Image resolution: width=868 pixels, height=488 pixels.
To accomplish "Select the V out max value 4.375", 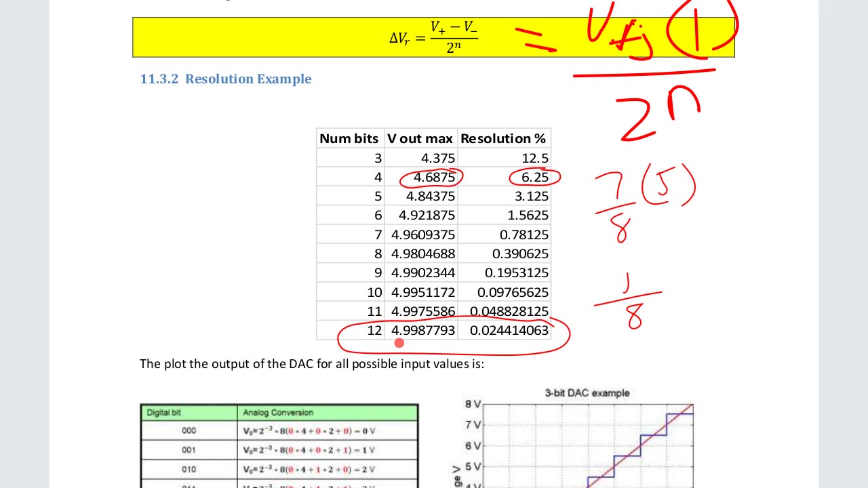I will [x=438, y=158].
